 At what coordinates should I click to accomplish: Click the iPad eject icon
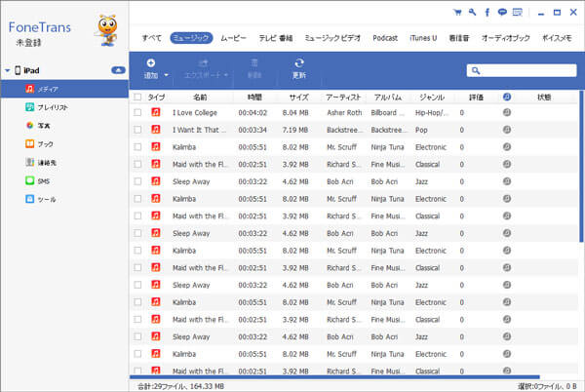click(x=118, y=70)
